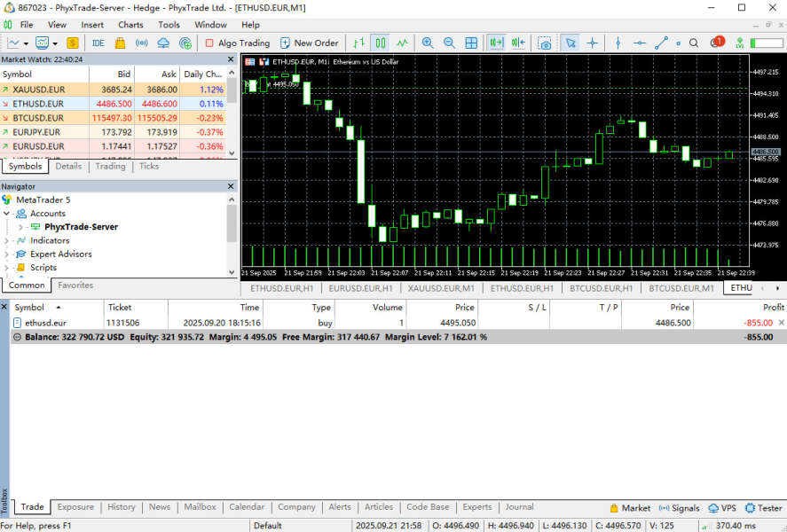Select the draw trendline tool
Screen dimensions: 787x532
tap(661, 43)
